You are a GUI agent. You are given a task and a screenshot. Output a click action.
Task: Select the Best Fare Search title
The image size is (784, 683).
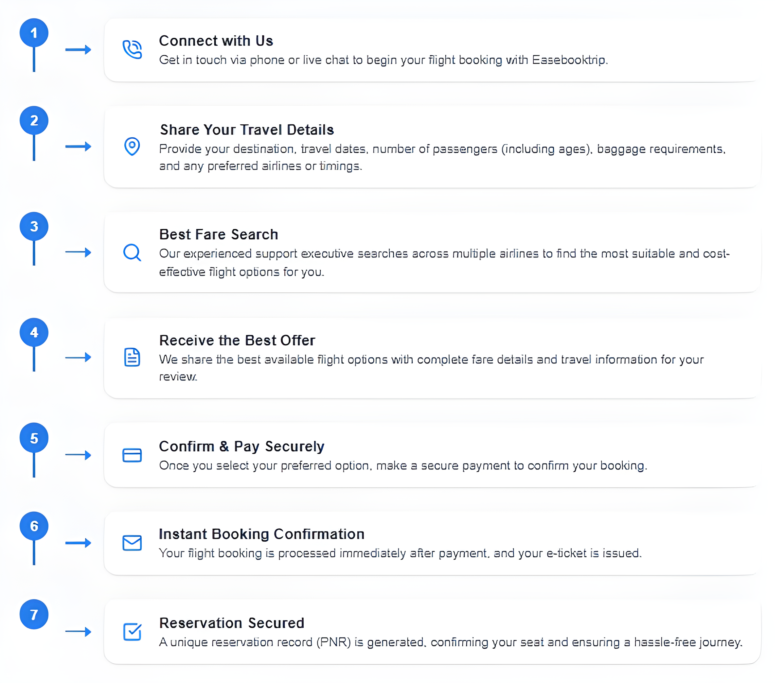(x=219, y=235)
